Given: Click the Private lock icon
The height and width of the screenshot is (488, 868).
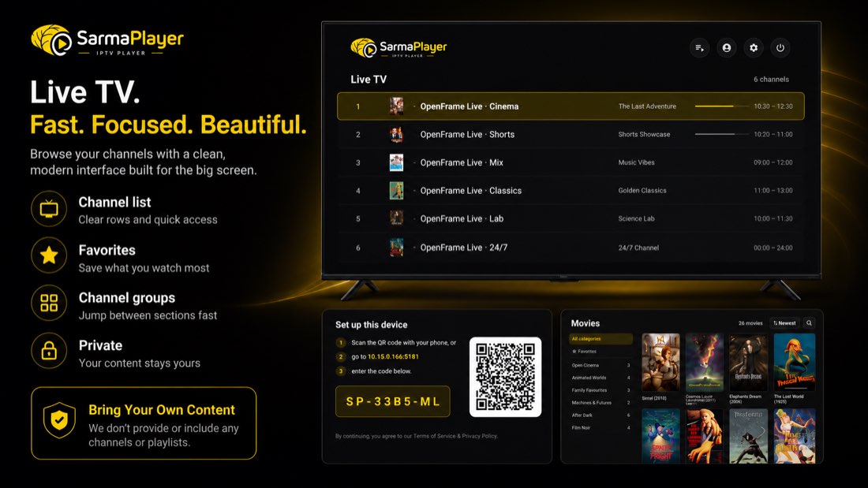Looking at the screenshot, I should (x=49, y=350).
